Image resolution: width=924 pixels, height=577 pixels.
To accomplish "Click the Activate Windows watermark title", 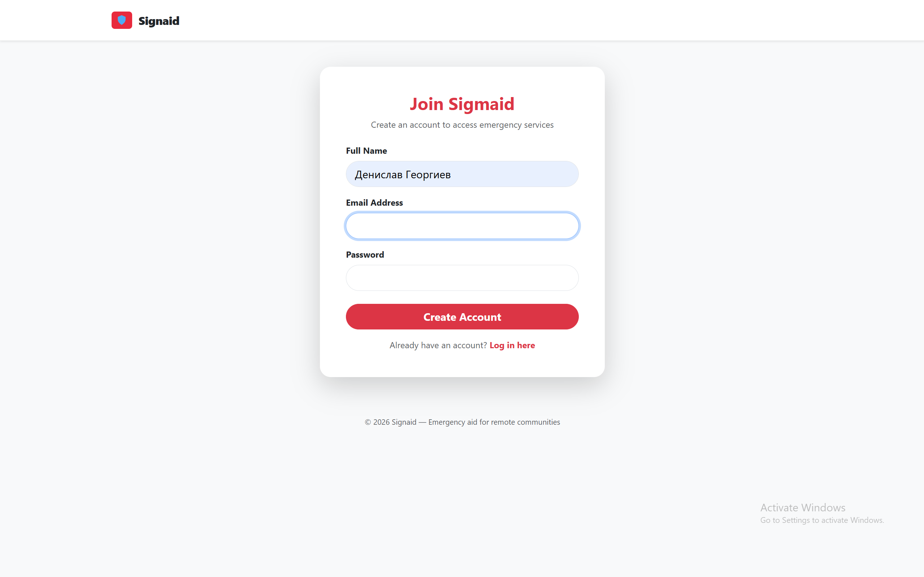I will pyautogui.click(x=803, y=508).
